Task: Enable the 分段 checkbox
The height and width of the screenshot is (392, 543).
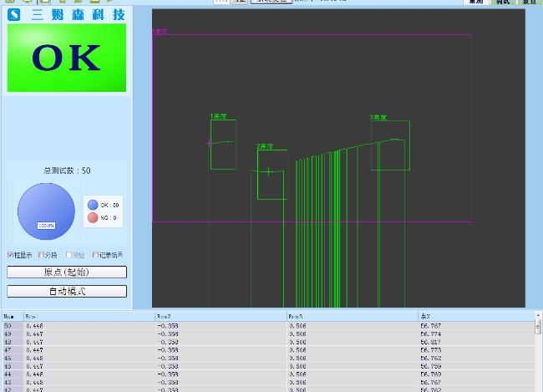Action: click(41, 255)
